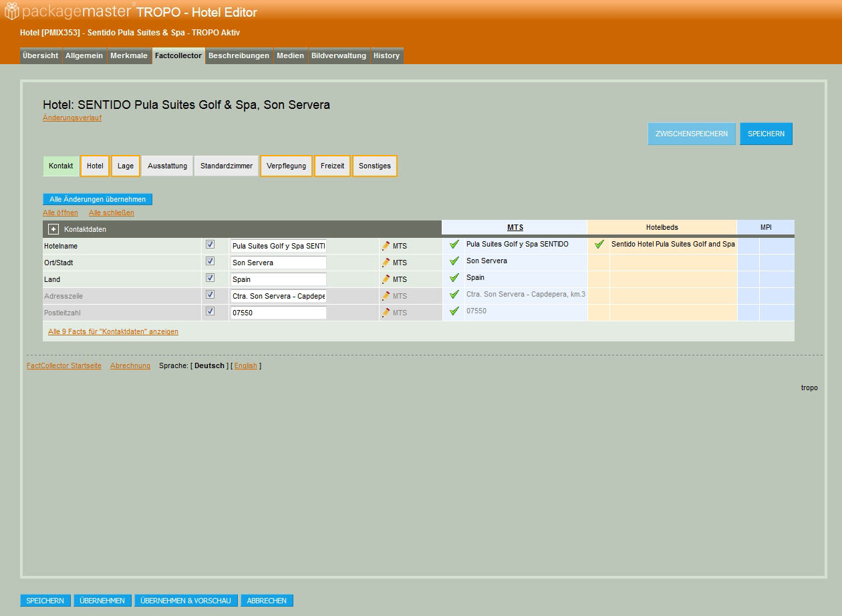The image size is (842, 616).
Task: Click the MPI column header
Action: (766, 227)
